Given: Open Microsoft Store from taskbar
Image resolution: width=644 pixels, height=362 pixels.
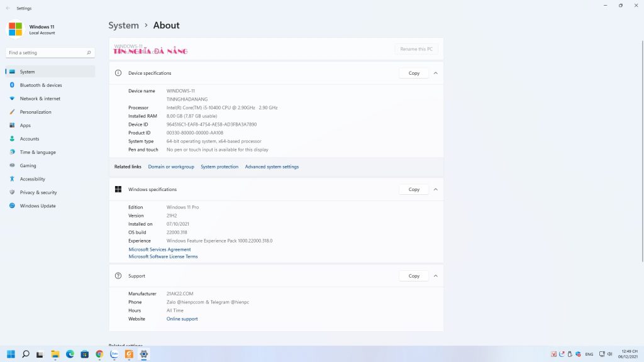Looking at the screenshot, I should click(x=85, y=354).
